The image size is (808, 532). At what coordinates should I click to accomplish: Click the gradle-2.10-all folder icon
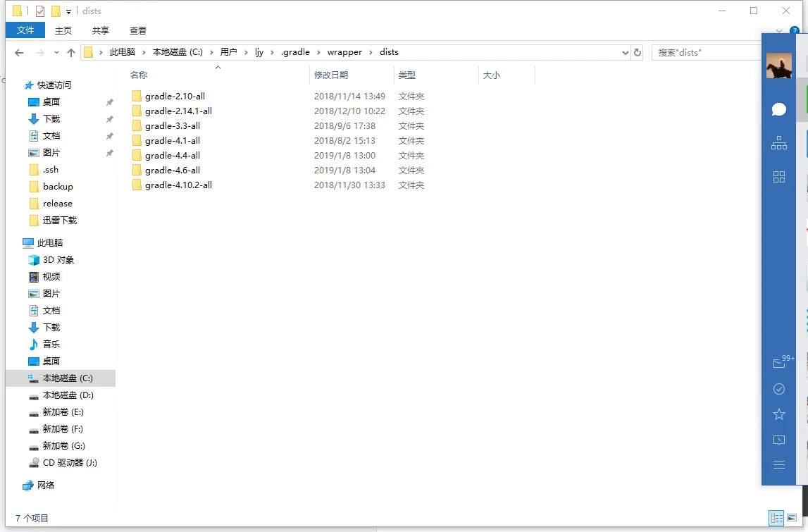point(137,97)
